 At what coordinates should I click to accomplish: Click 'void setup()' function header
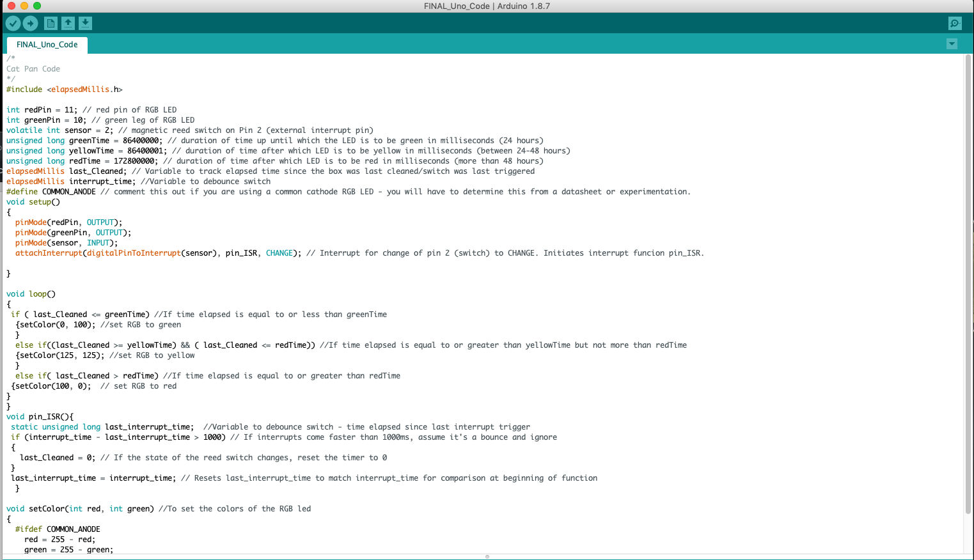(33, 202)
